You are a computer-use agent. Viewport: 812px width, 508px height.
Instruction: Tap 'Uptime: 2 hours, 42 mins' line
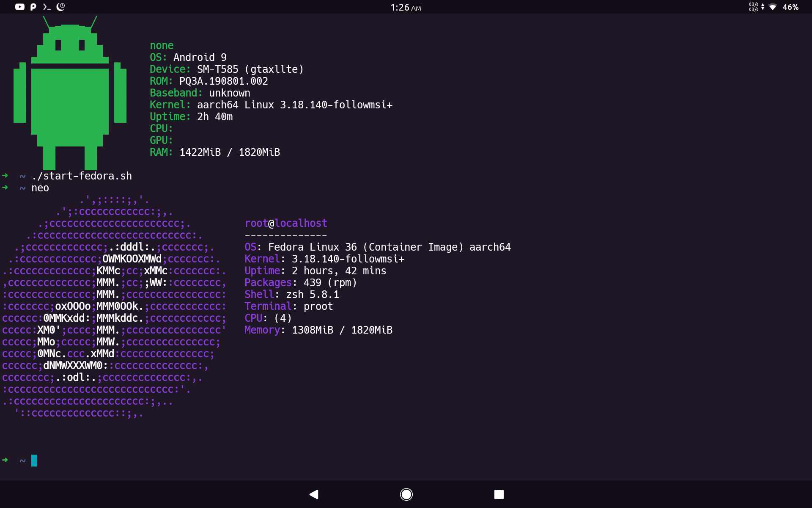(x=315, y=271)
